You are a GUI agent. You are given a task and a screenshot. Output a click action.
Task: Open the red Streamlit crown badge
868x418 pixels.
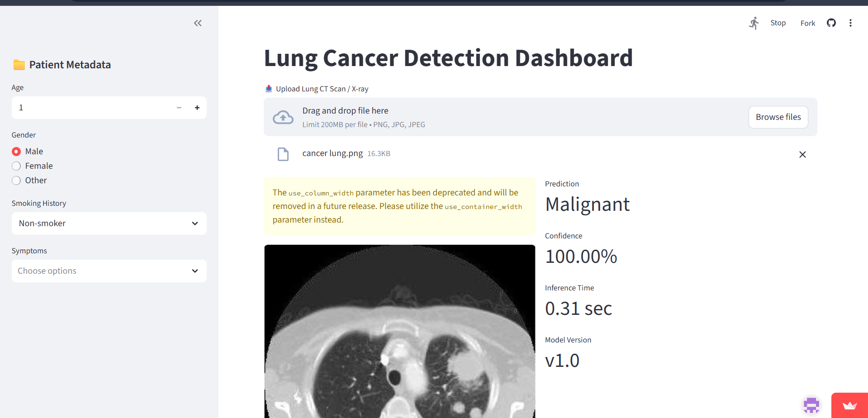tap(849, 405)
